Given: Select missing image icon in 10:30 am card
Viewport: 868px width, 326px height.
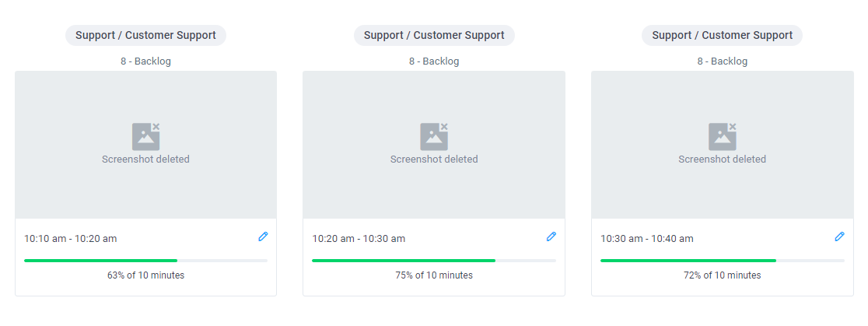Looking at the screenshot, I should click(723, 137).
